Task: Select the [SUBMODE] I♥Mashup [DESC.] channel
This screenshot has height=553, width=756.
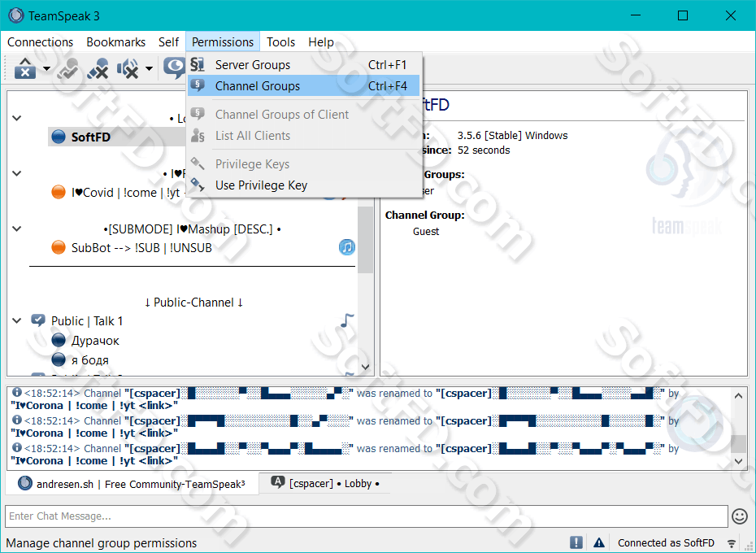Action: pyautogui.click(x=192, y=229)
